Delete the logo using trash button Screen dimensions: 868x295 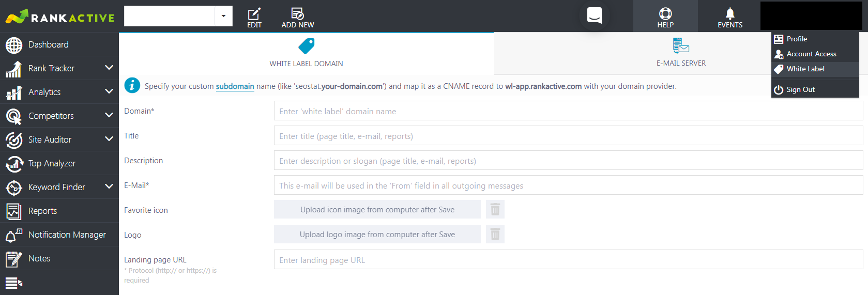point(495,234)
